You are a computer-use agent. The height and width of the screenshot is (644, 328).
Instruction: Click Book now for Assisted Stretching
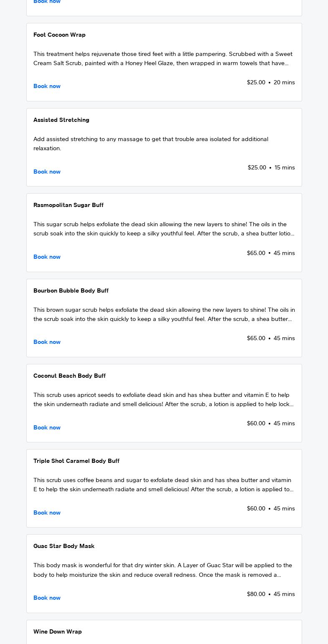(47, 172)
